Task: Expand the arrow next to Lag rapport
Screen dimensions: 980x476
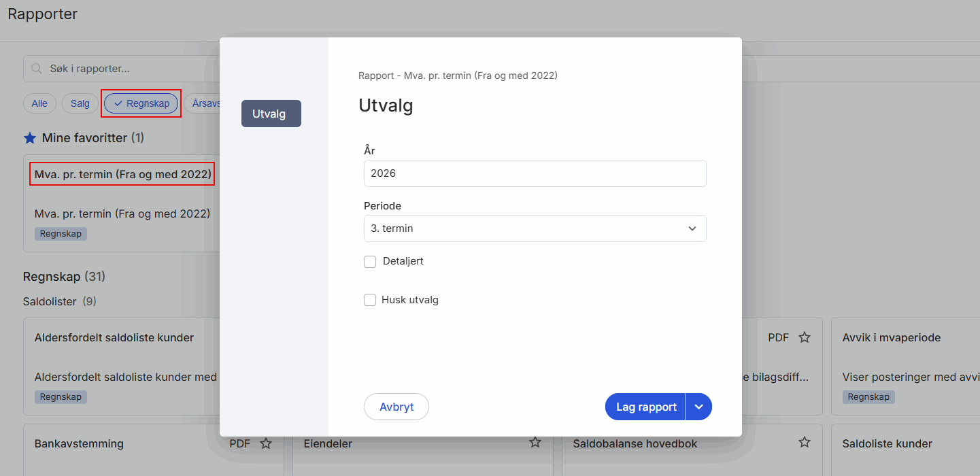Action: coord(698,407)
